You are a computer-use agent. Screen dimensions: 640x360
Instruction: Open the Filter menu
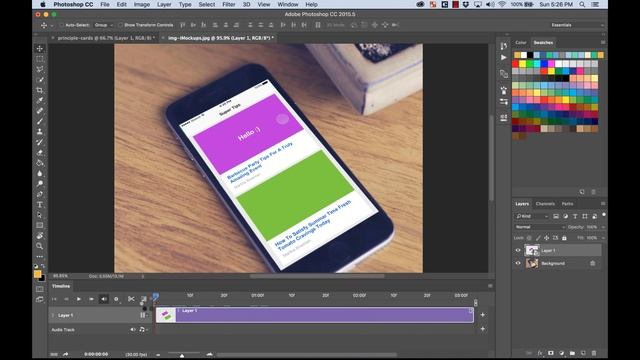click(229, 4)
